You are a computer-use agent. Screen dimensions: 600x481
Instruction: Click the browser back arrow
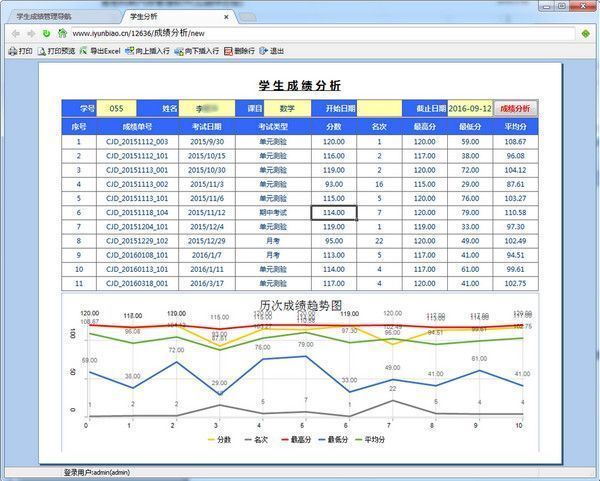tap(16, 34)
